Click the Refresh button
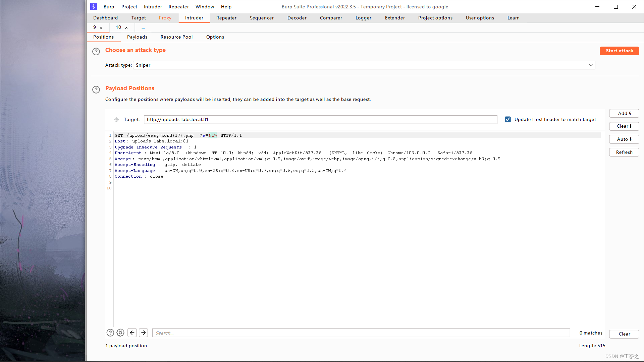The width and height of the screenshot is (644, 362). coord(624,152)
